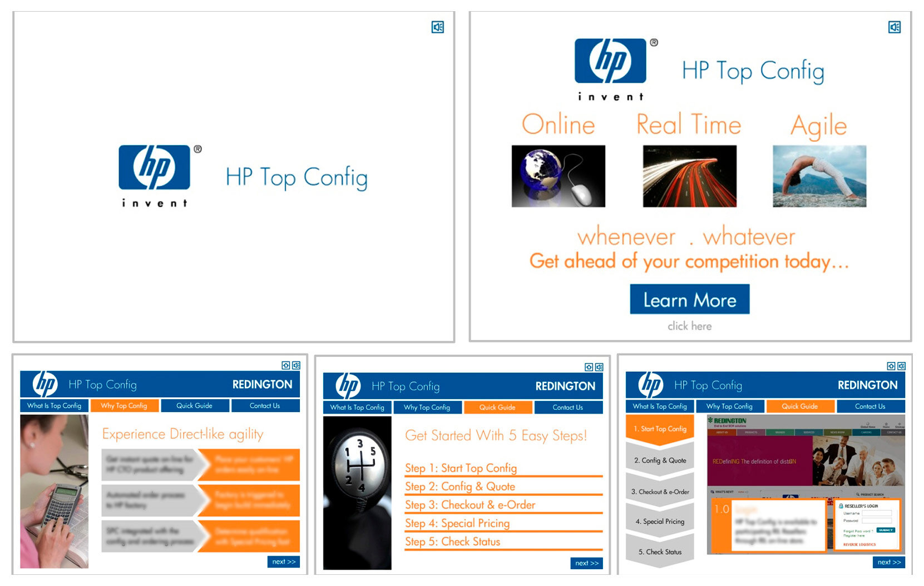Mute sound on Experience Direct-like agility screen
The image size is (924, 586).
click(297, 365)
